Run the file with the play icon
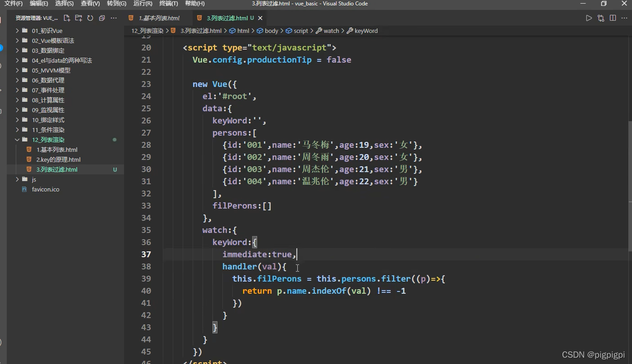Screen dimensions: 632x364 tap(589, 18)
